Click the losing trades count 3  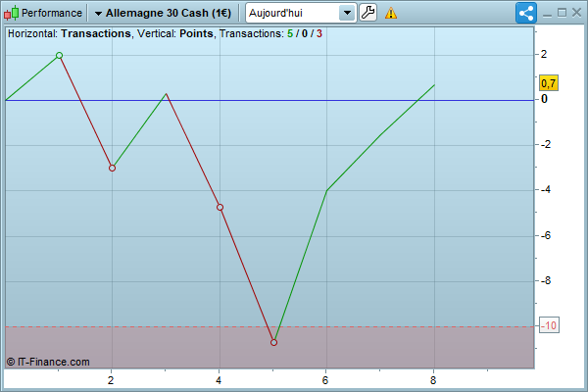coord(319,33)
